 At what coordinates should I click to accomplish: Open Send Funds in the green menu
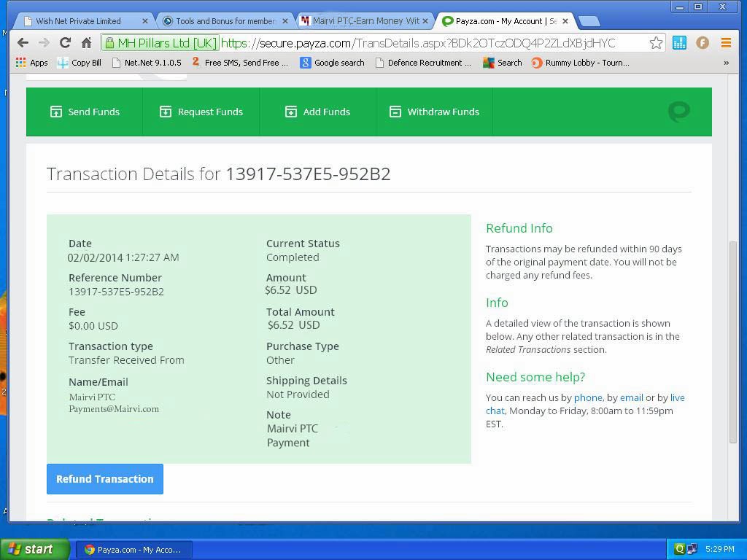pyautogui.click(x=85, y=112)
